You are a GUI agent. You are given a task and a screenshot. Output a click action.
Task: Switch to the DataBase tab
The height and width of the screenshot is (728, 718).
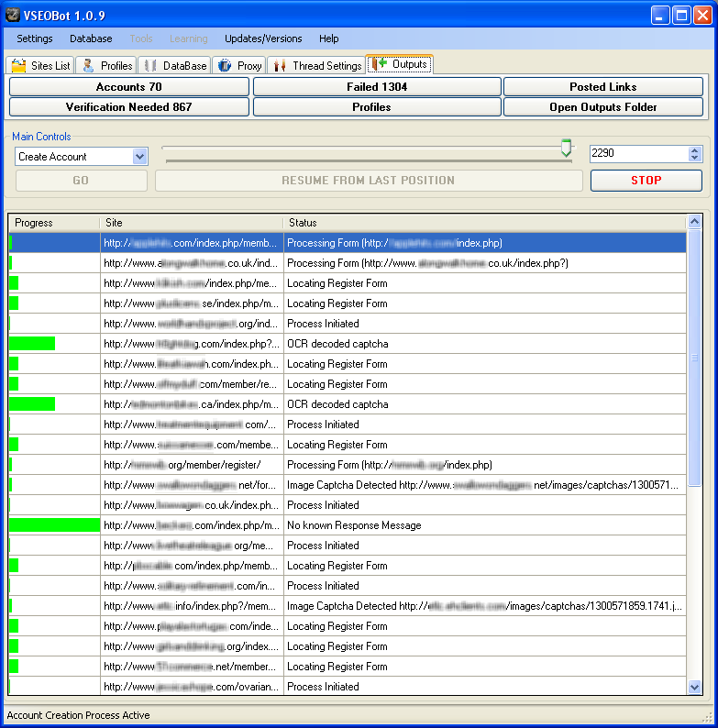(x=175, y=65)
